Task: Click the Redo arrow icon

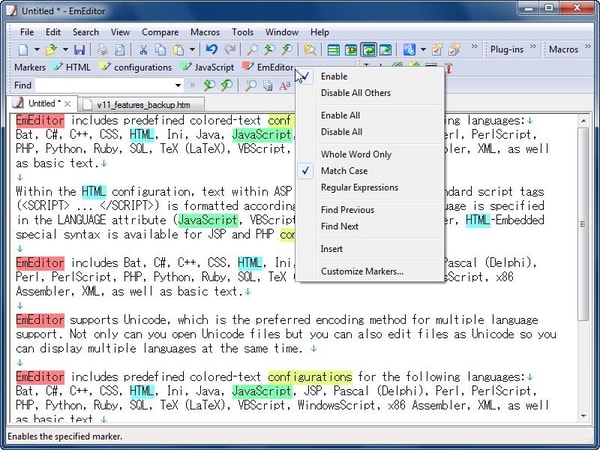Action: (x=230, y=50)
